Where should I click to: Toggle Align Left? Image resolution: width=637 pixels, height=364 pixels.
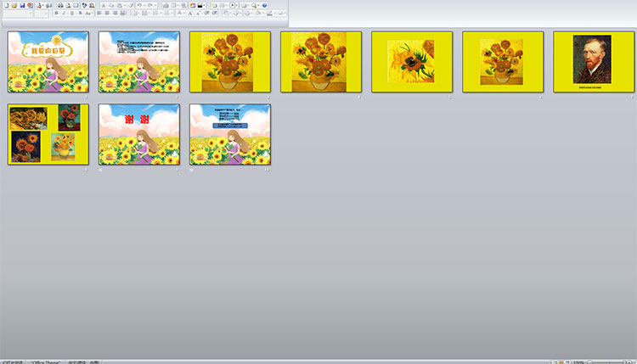99,13
